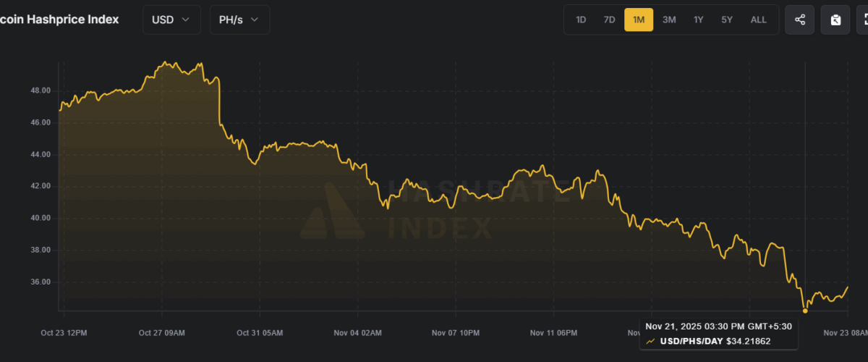The height and width of the screenshot is (362, 868).
Task: Click the Hashprice Index chart title
Action: [x=59, y=20]
